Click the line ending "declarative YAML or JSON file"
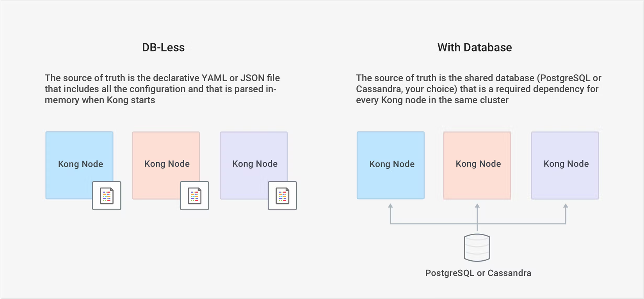 click(x=162, y=78)
